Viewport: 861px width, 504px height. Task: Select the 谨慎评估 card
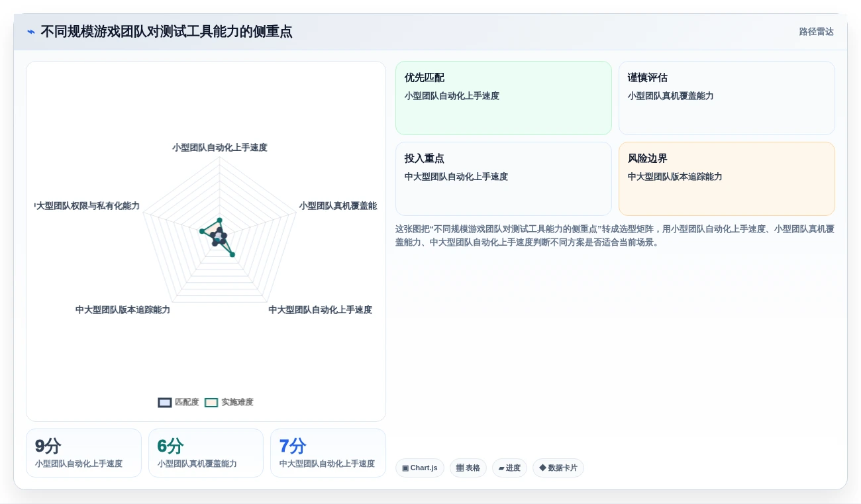click(727, 98)
